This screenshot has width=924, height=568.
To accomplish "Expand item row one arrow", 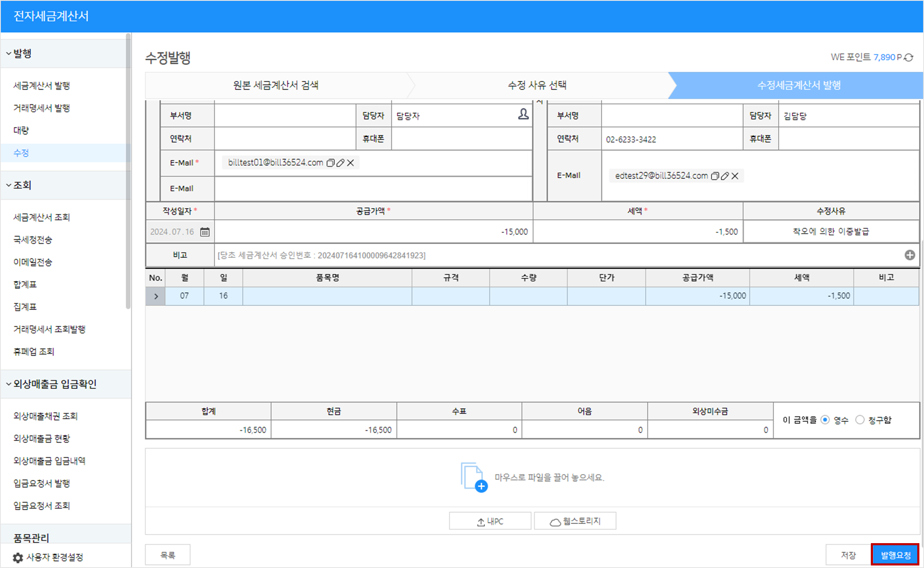I will pos(156,296).
